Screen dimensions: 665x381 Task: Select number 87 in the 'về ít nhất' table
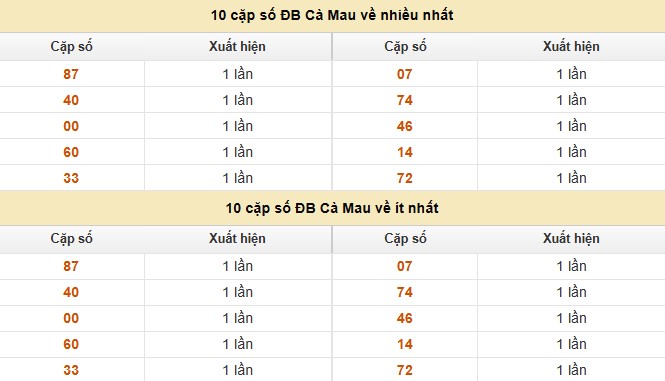(71, 266)
